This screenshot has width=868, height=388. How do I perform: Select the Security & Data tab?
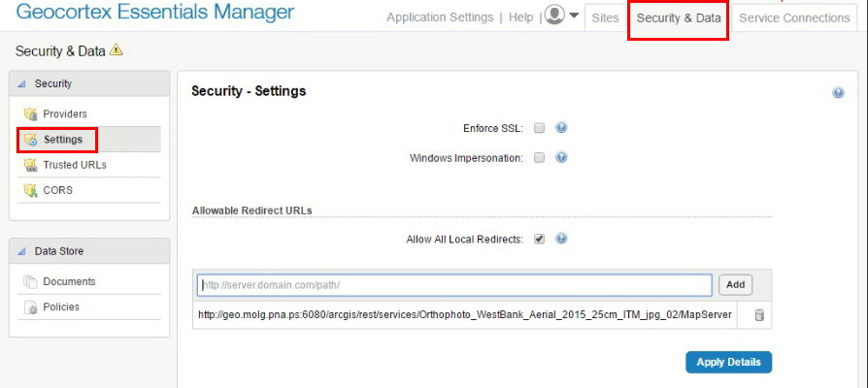(678, 17)
